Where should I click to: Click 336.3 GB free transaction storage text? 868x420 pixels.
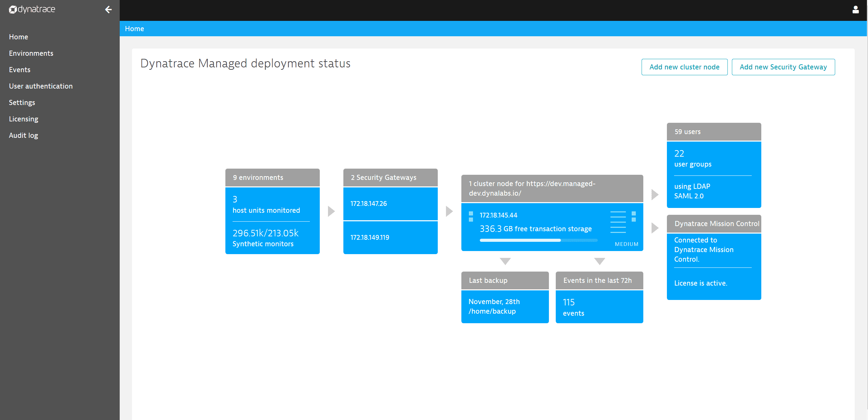pyautogui.click(x=535, y=229)
